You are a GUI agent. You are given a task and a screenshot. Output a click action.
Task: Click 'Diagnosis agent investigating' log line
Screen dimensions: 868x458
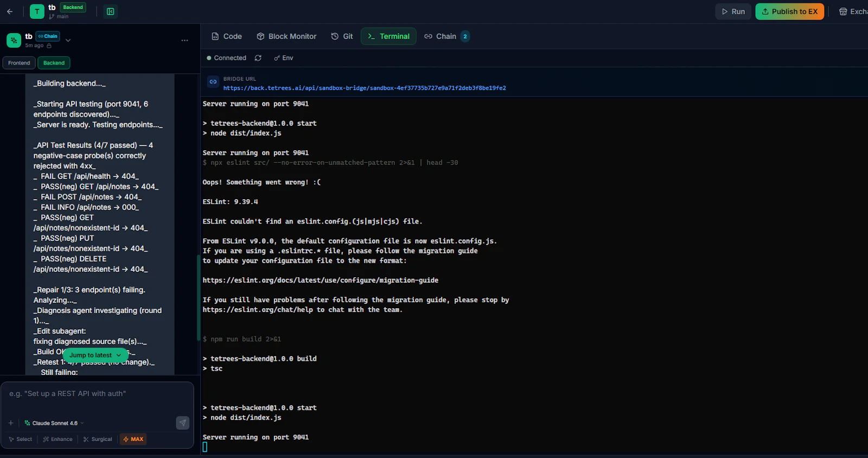point(98,316)
